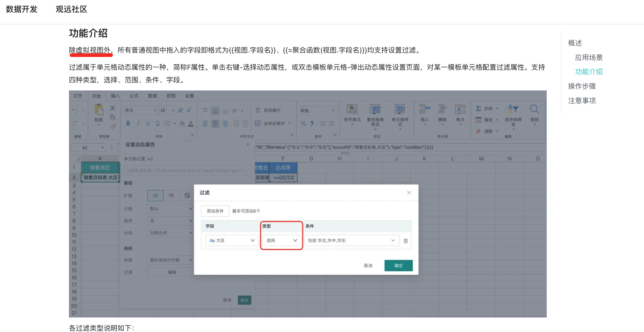Click the 查找 magnifier icon
Screen dimensions: 644x332
tap(534, 109)
